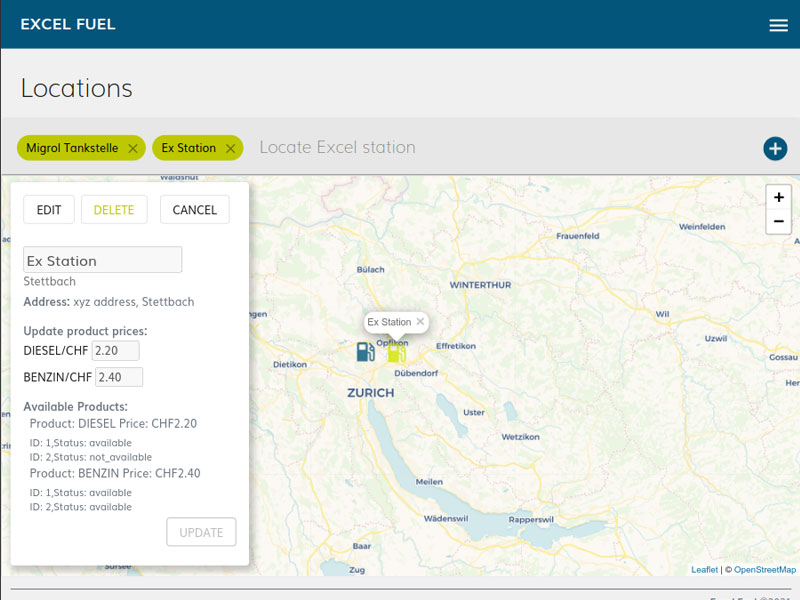This screenshot has width=800, height=600.
Task: Zoom out on the map
Action: coord(778,221)
